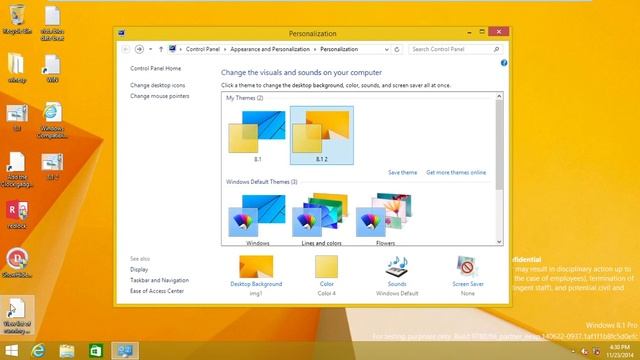Open Ease of Access Center link
Viewport: 640px width, 360px height.
pos(157,291)
